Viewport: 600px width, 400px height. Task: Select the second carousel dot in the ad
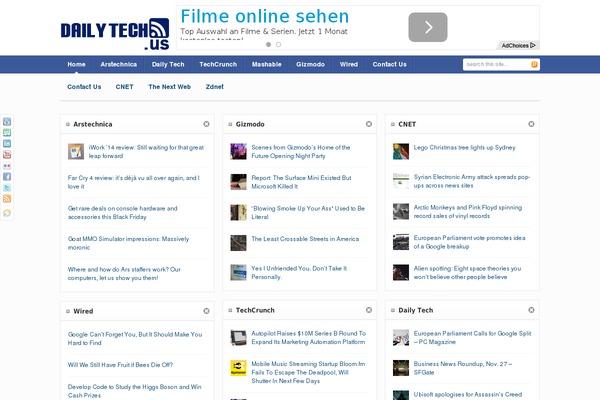pos(279,45)
